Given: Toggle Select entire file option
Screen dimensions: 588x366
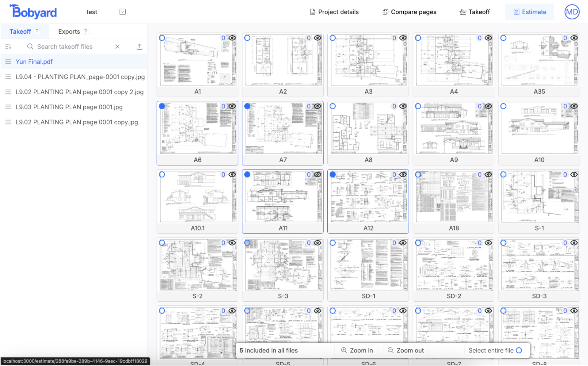Looking at the screenshot, I should (519, 350).
